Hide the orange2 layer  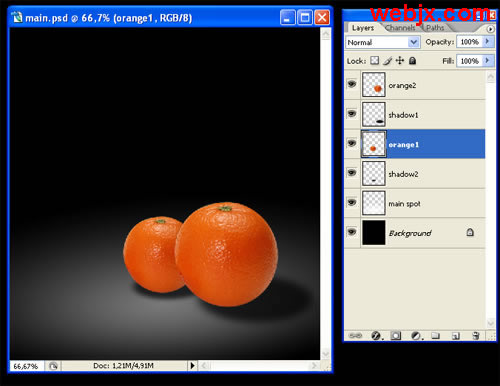pos(352,84)
